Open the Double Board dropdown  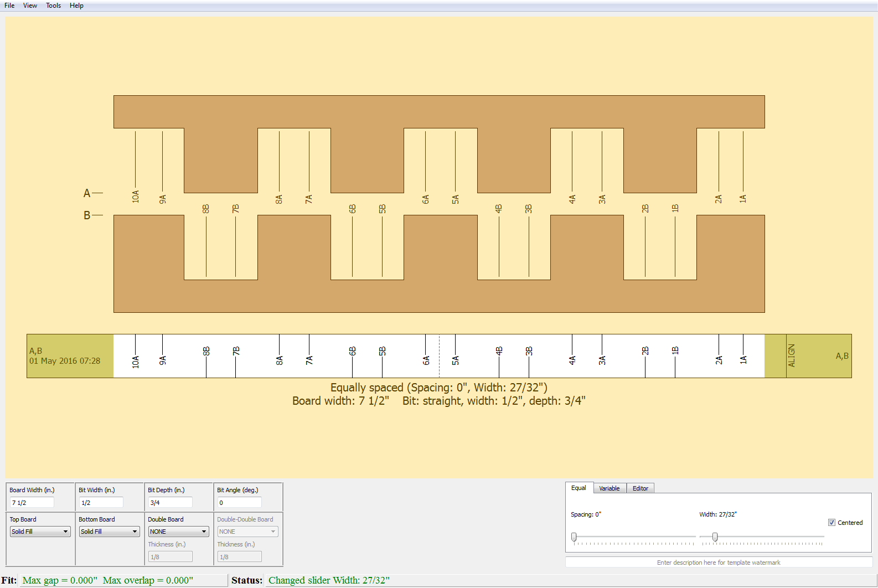(x=178, y=532)
